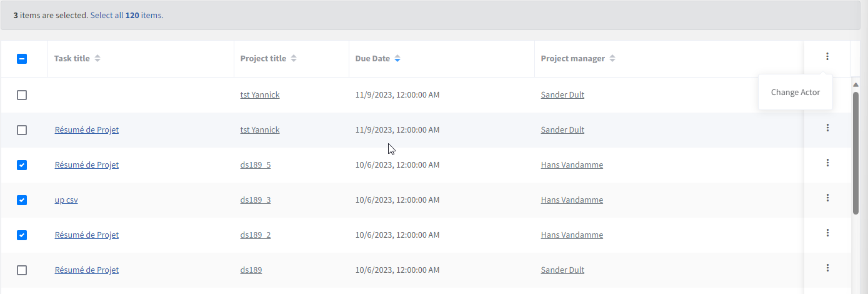Check the checkbox for ds189 project row
This screenshot has width=868, height=294.
[x=22, y=270]
